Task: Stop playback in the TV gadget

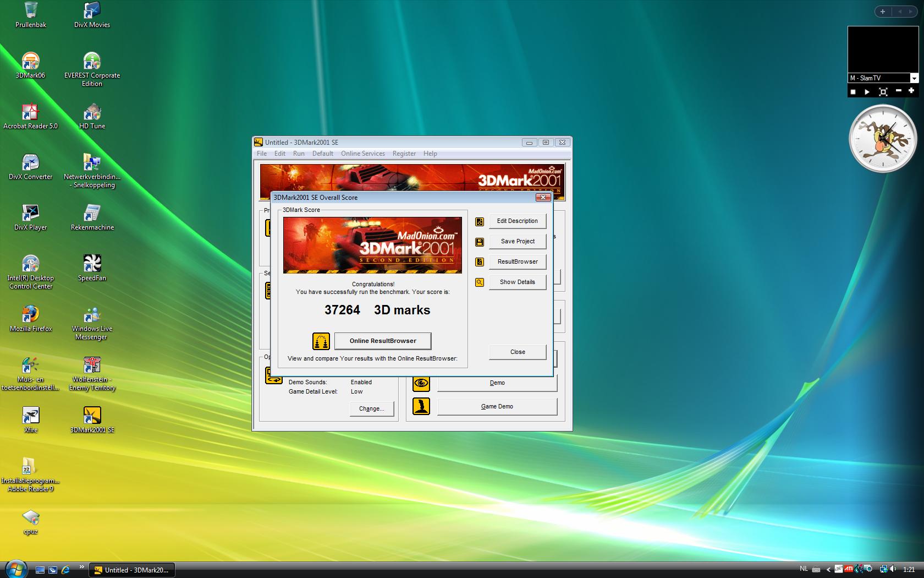Action: point(853,91)
